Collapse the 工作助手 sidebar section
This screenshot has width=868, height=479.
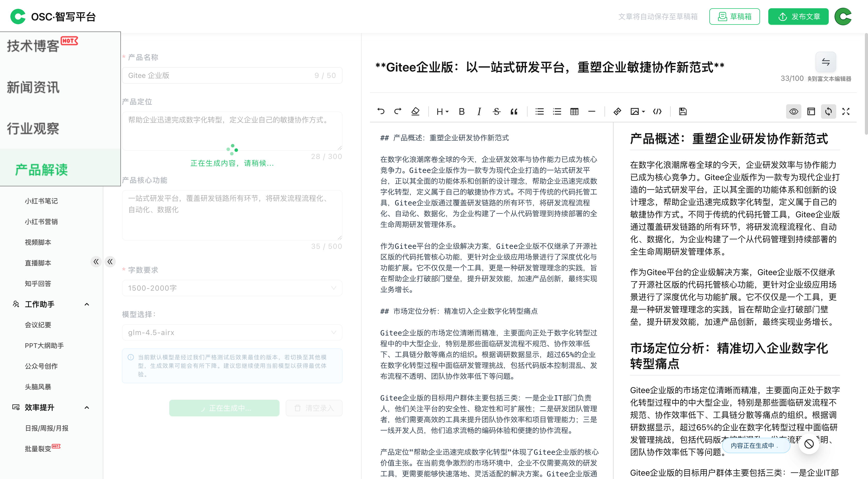87,304
